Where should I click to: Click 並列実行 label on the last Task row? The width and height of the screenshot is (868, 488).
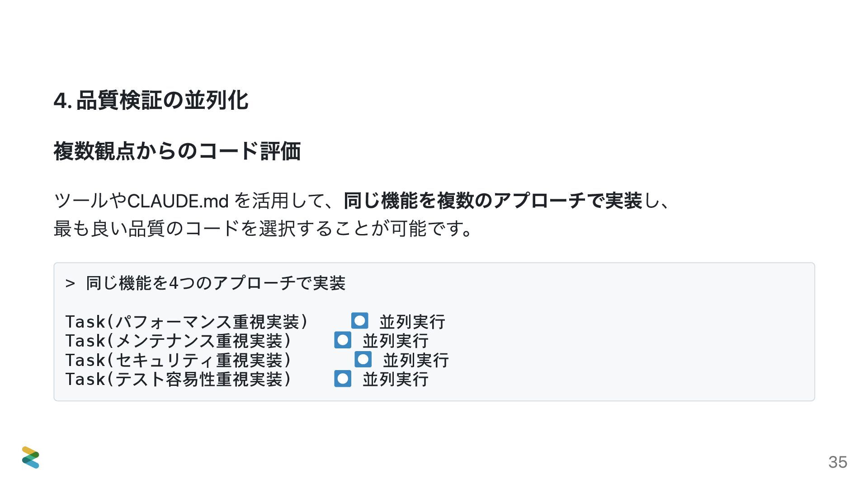[x=396, y=379]
